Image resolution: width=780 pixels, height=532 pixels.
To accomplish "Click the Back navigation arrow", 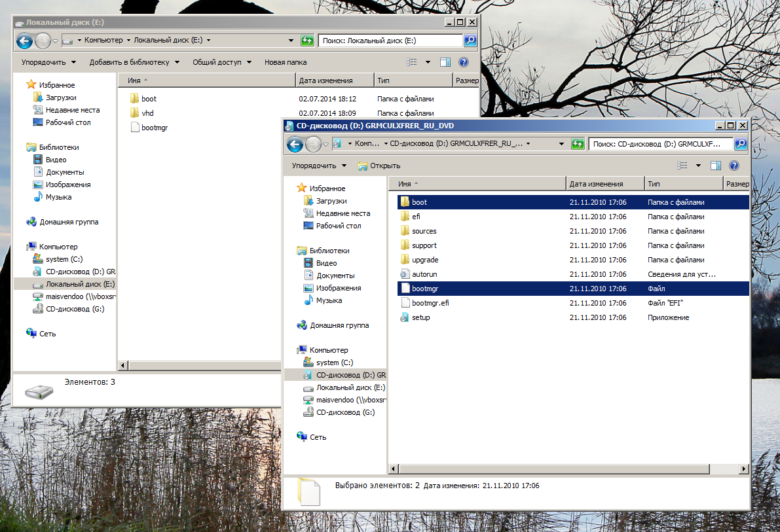I will point(295,144).
